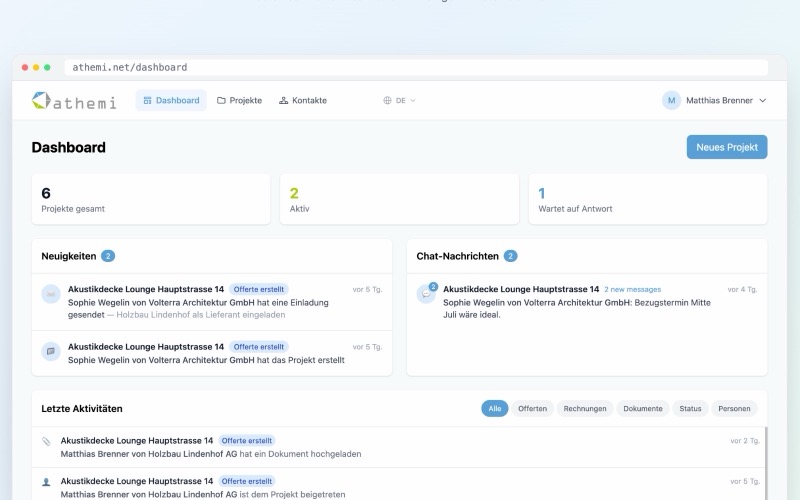Click the Letzte Aktivitäten scrollbar

(765, 463)
